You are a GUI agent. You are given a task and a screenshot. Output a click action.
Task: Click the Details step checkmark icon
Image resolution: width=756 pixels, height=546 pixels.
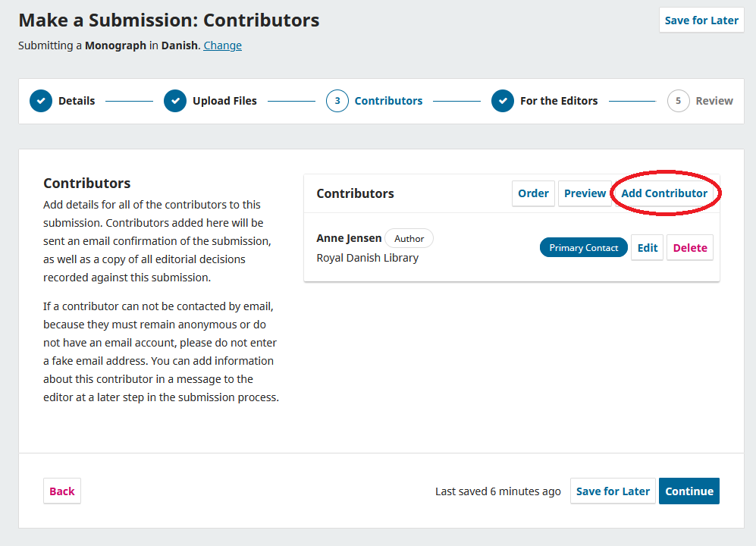[41, 101]
